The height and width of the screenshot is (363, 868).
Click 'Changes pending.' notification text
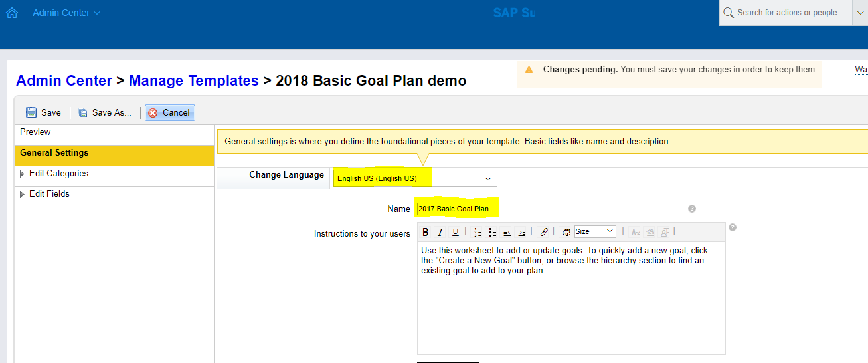580,69
